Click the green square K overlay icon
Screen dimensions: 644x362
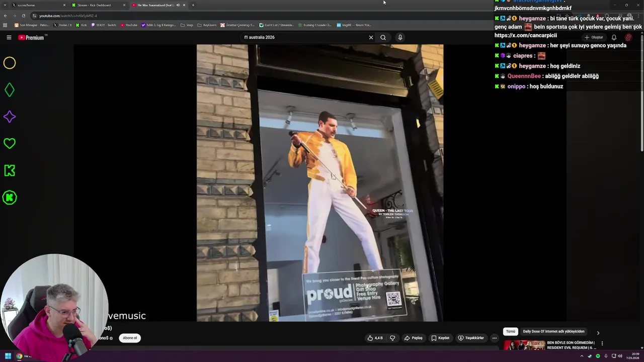pos(10,170)
